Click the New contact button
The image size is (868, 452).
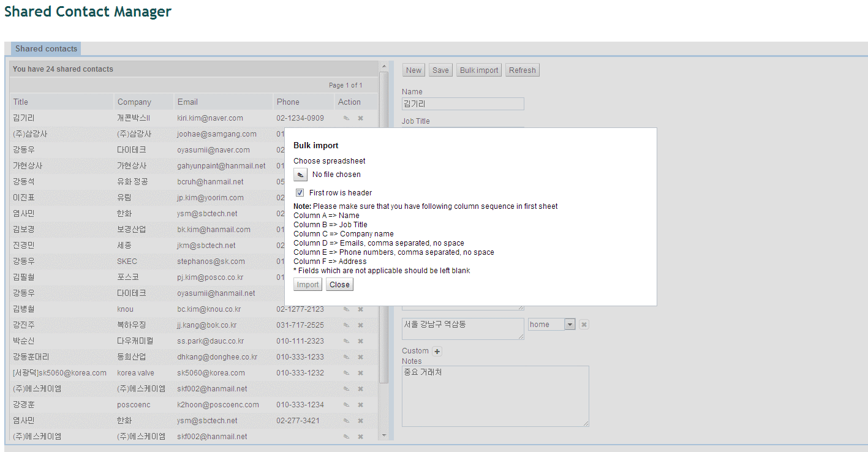click(414, 70)
